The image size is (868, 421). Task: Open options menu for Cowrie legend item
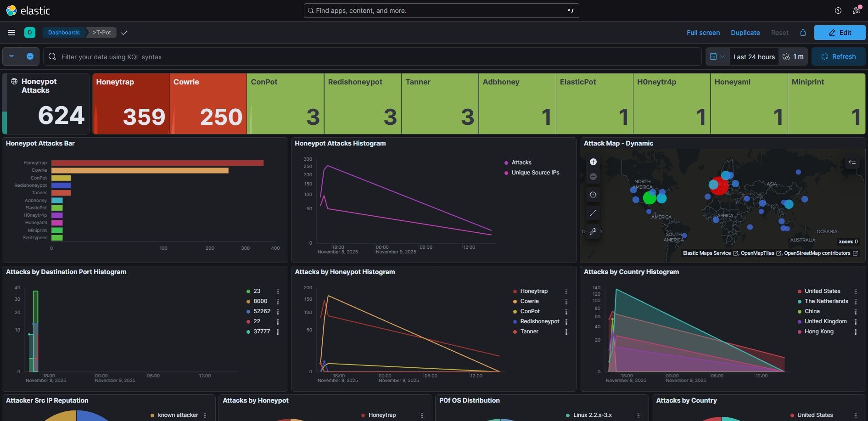click(566, 302)
